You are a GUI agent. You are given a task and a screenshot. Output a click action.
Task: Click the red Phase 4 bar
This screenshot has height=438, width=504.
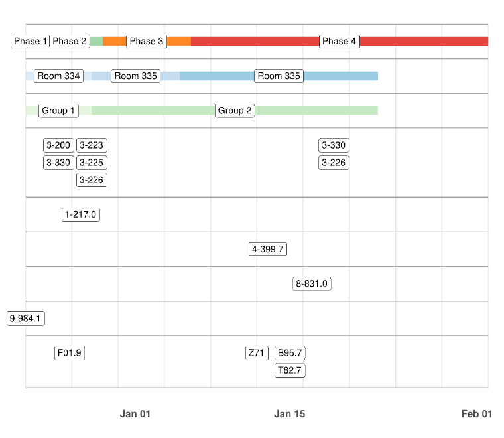pos(424,41)
